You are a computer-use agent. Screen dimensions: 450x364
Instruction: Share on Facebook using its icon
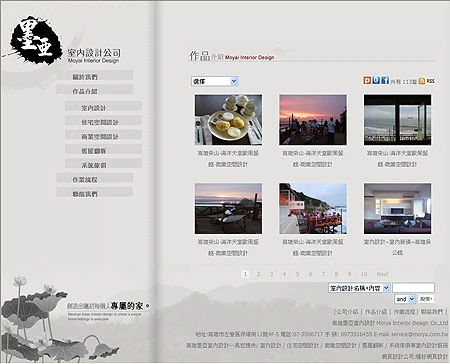pyautogui.click(x=385, y=80)
